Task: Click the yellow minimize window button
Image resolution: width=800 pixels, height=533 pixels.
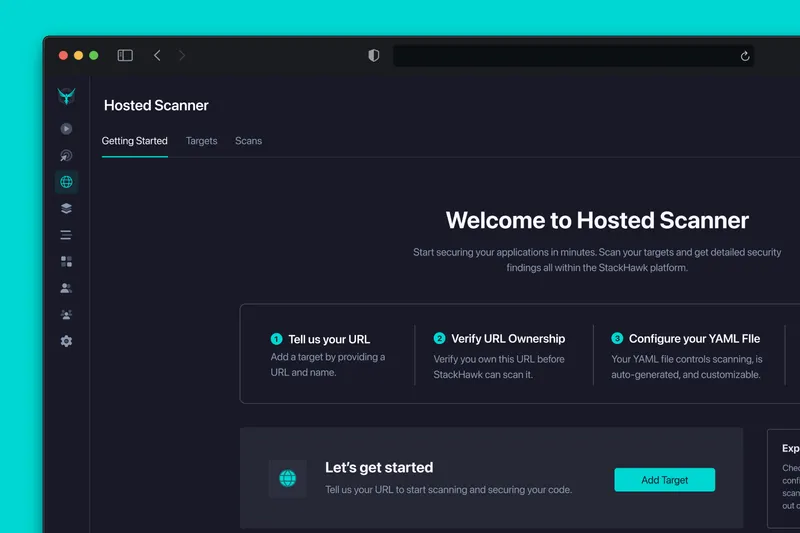Action: [79, 56]
